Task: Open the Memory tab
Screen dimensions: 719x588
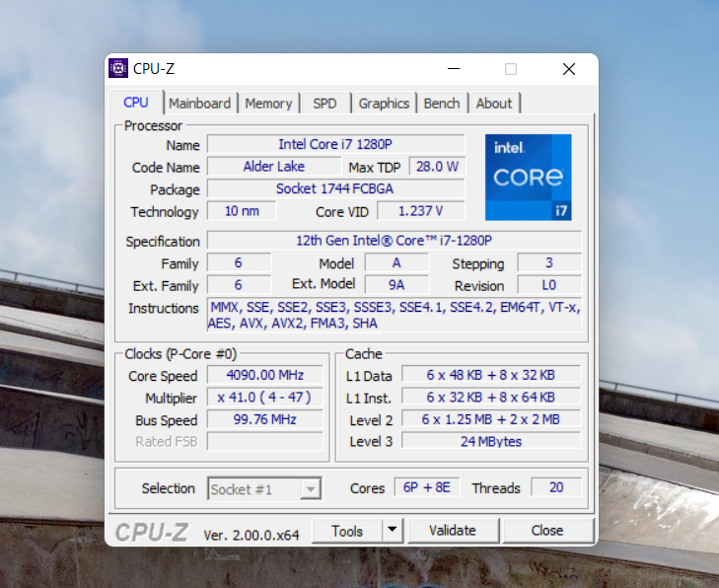Action: click(268, 104)
